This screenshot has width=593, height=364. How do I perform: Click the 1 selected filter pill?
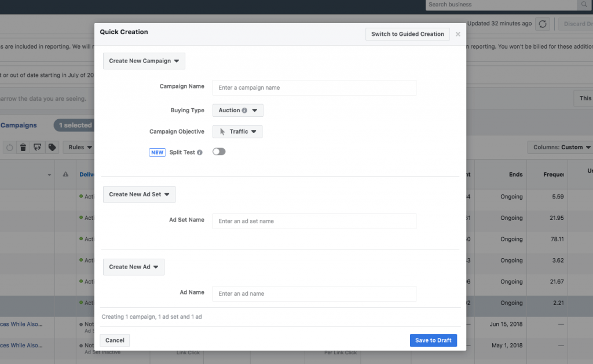74,125
